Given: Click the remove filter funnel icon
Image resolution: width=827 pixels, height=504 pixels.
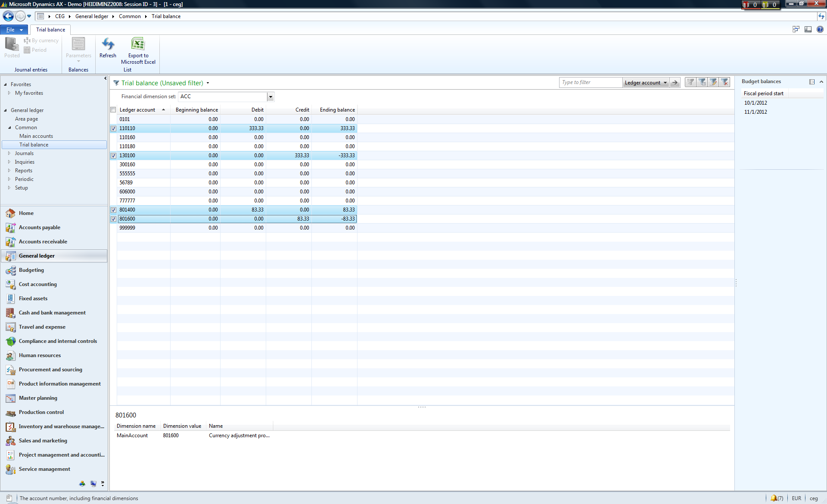Looking at the screenshot, I should (x=725, y=82).
